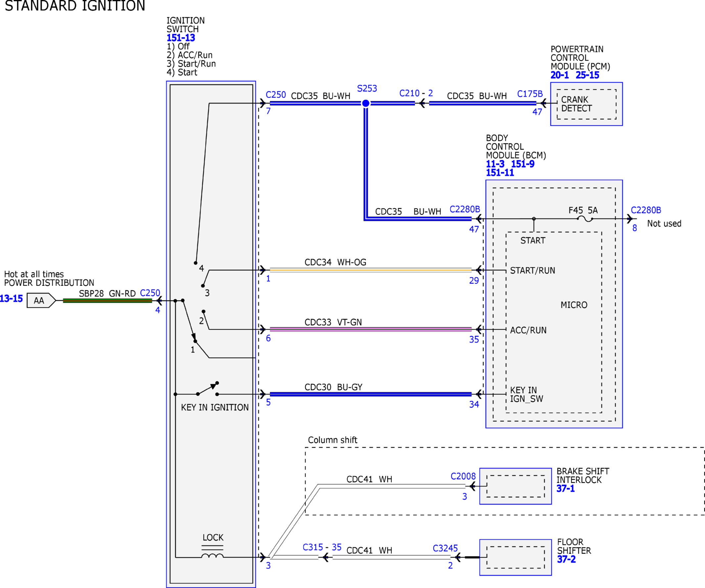This screenshot has width=705, height=588.
Task: Open Brake Shift Interlock 37-1 reference
Action: [565, 488]
